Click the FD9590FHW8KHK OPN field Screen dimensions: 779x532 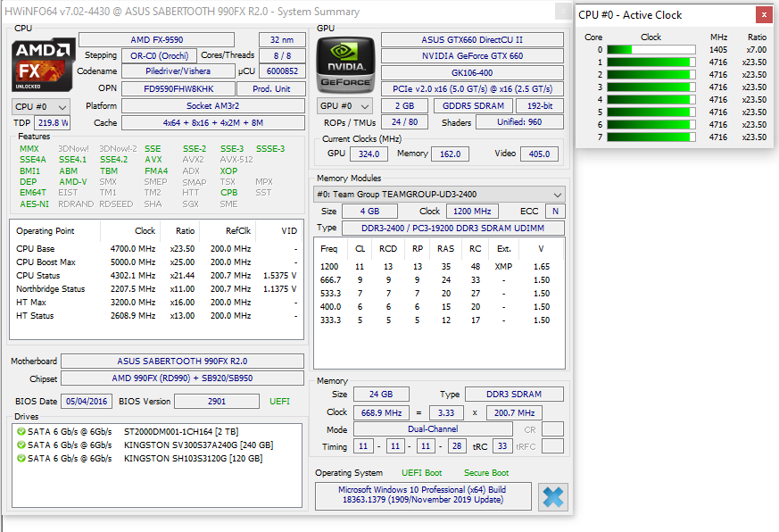pyautogui.click(x=178, y=89)
